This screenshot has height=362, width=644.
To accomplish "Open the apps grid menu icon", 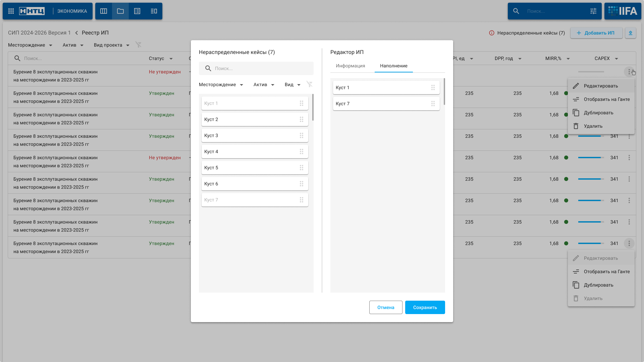I will coord(11,11).
